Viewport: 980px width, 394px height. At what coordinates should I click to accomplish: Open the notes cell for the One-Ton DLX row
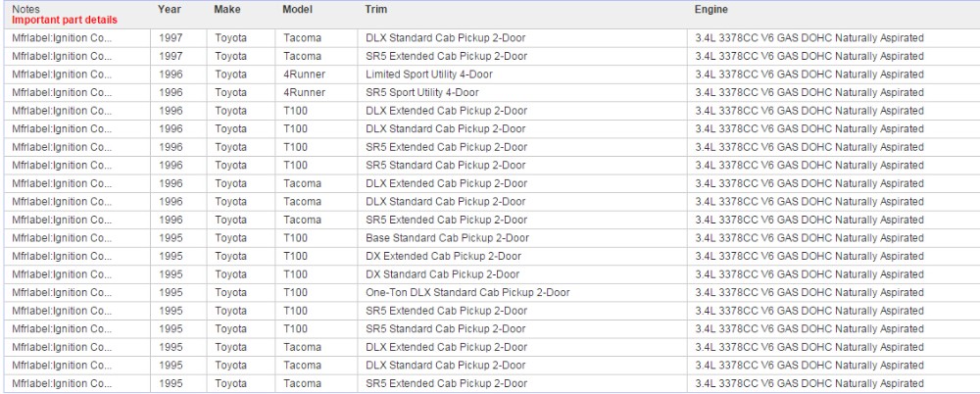(x=63, y=292)
